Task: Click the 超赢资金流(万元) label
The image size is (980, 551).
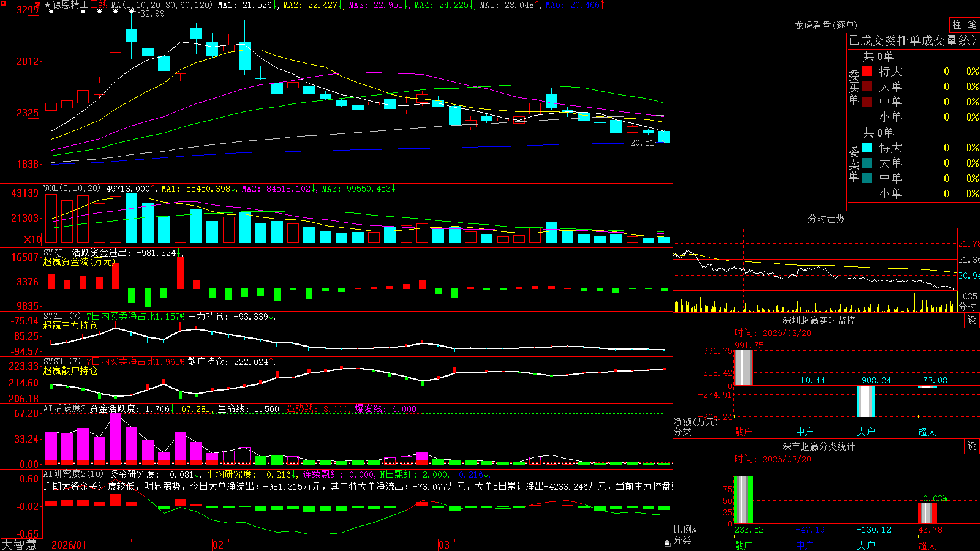Action: coord(79,261)
